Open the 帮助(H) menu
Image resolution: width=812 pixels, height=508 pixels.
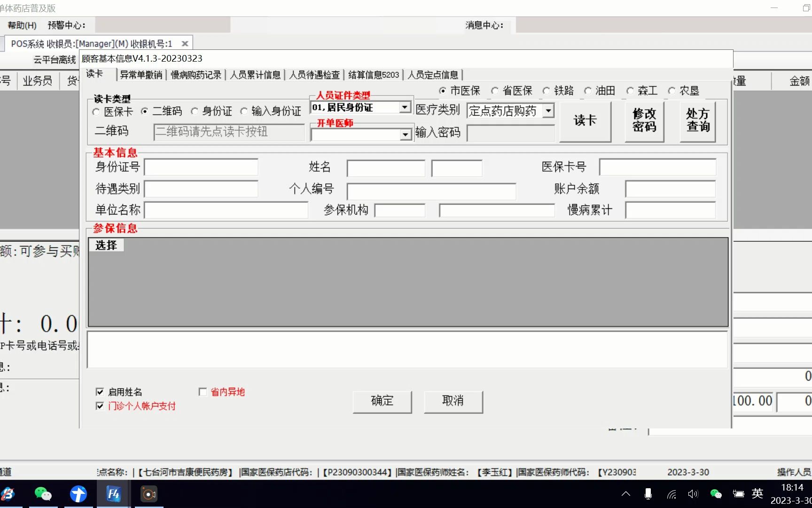tap(22, 25)
